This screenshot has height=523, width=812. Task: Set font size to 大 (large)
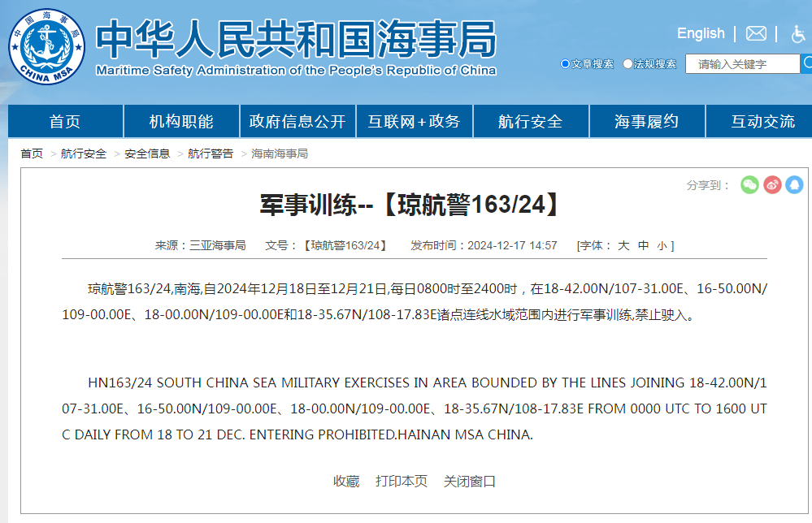[x=623, y=245]
